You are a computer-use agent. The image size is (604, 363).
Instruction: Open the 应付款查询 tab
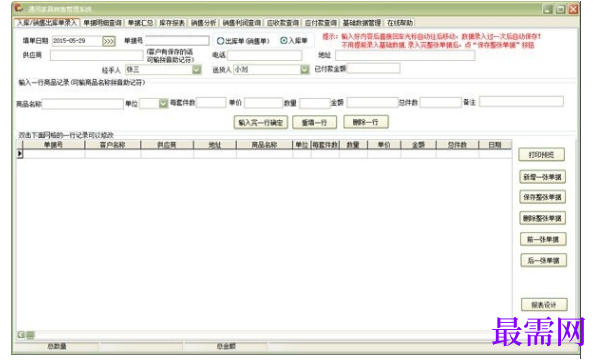click(x=320, y=23)
